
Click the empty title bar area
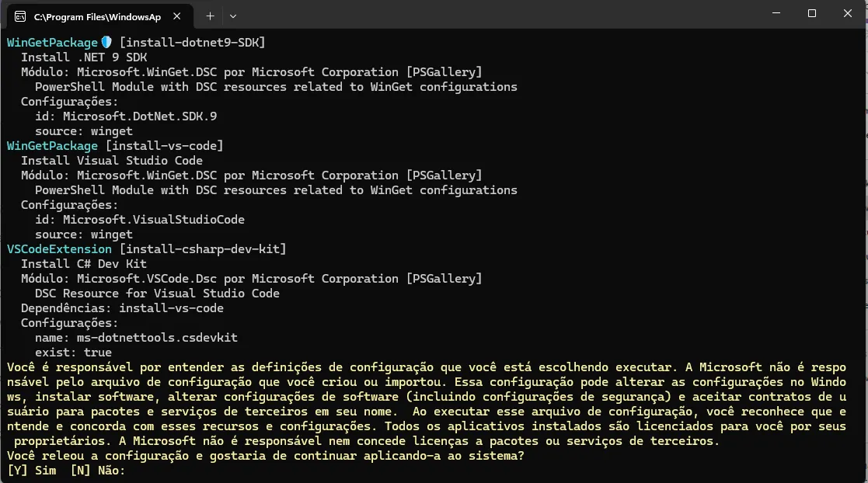tap(498, 15)
